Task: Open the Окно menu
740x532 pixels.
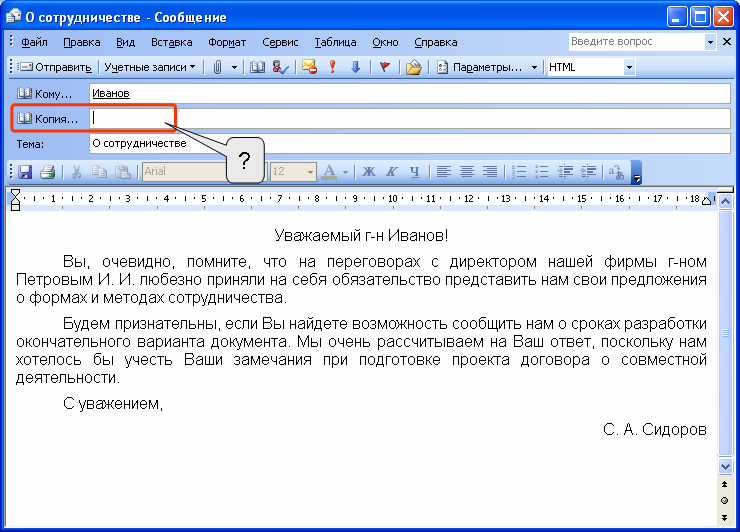Action: (x=385, y=42)
